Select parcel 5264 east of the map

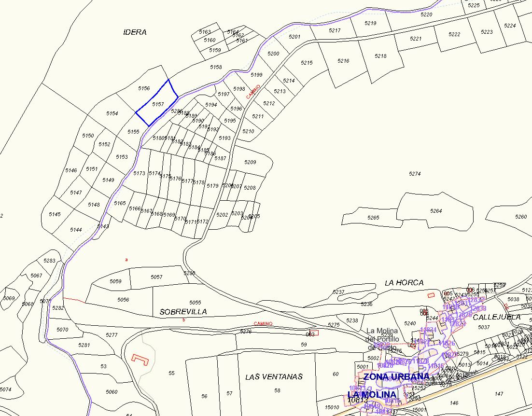[436, 211]
